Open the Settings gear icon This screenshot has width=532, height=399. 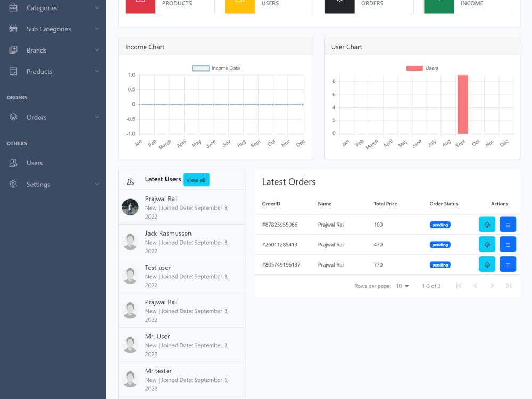(12, 184)
